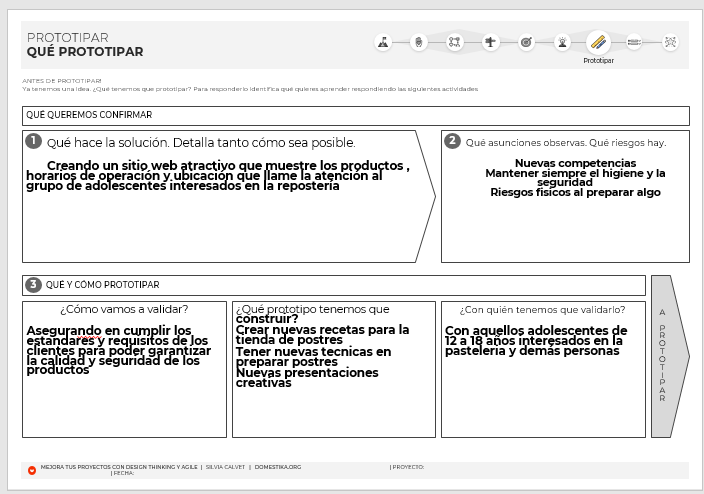The width and height of the screenshot is (704, 494).
Task: Click the ruler and pencil Prototipar icon
Action: [598, 42]
